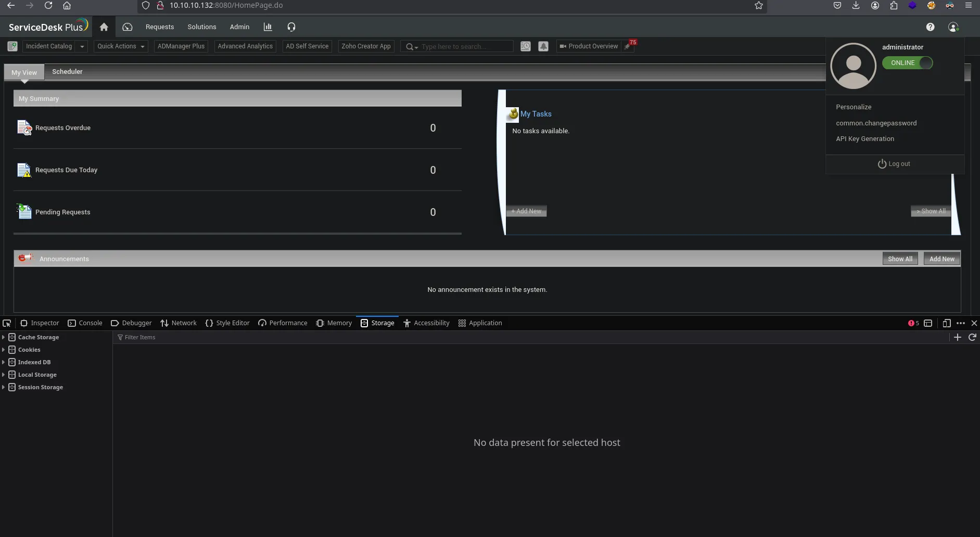Click Add New in Announcements
The image size is (980, 537).
click(x=942, y=259)
